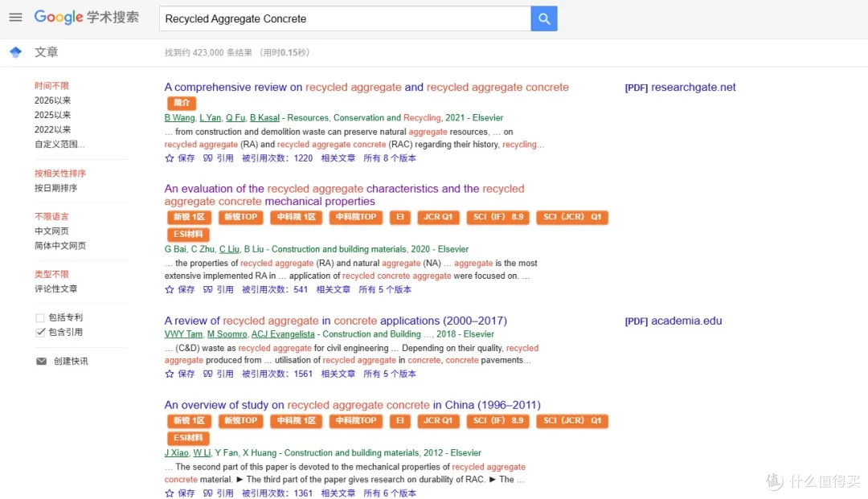Filter results to 2025以来
868x499 pixels.
tap(52, 115)
